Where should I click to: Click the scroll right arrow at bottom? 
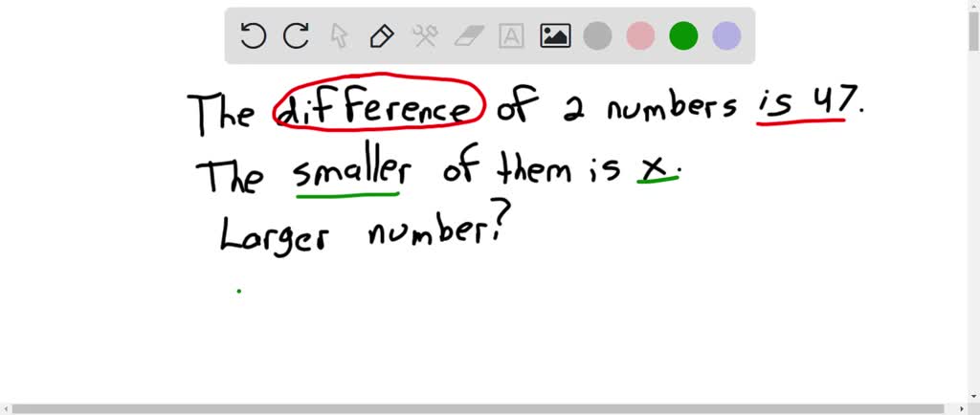[x=960, y=408]
